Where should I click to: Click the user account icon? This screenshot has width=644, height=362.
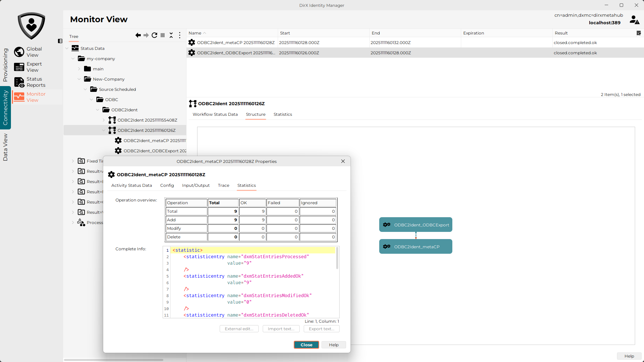tap(634, 20)
